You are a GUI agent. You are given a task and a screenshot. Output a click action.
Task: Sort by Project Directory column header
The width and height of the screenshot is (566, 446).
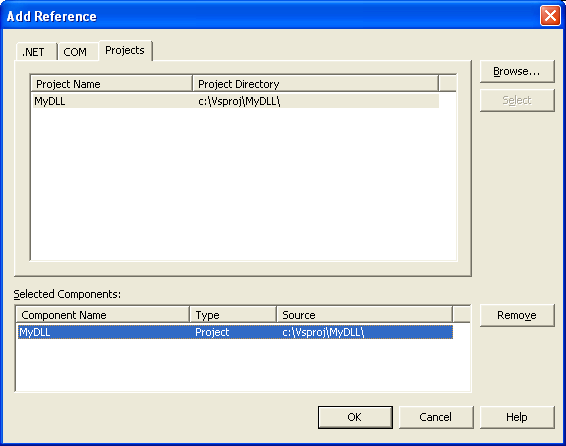315,84
